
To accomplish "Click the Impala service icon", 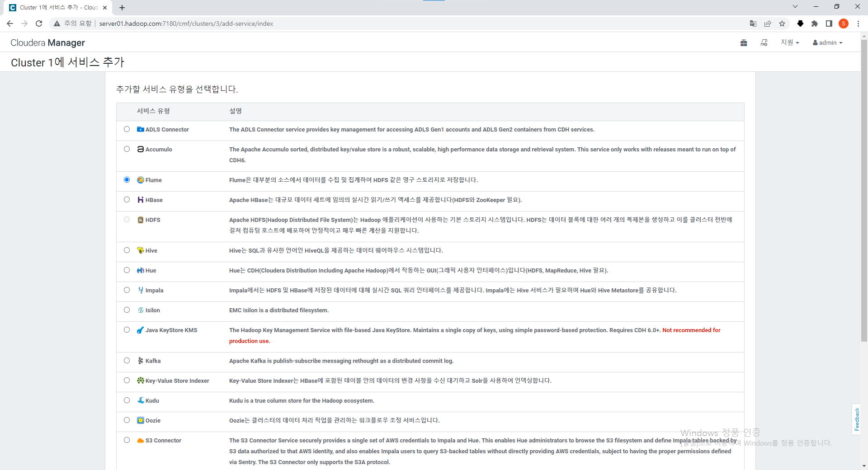I will 141,290.
